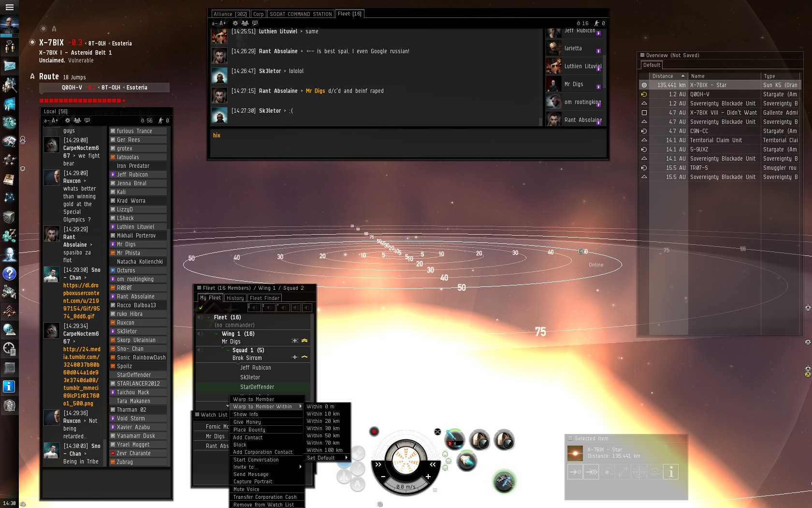Click the Lock Target crosshair icon
The image size is (812, 508).
pyautogui.click(x=639, y=472)
